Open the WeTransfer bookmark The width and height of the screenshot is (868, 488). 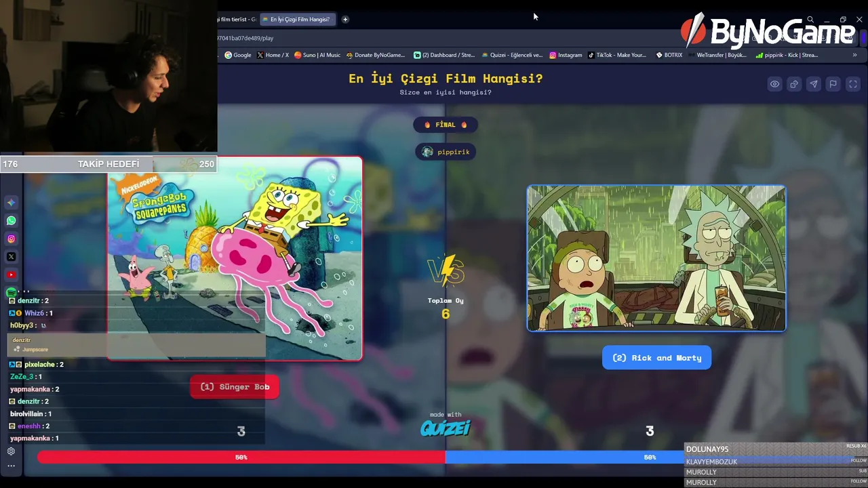click(717, 55)
